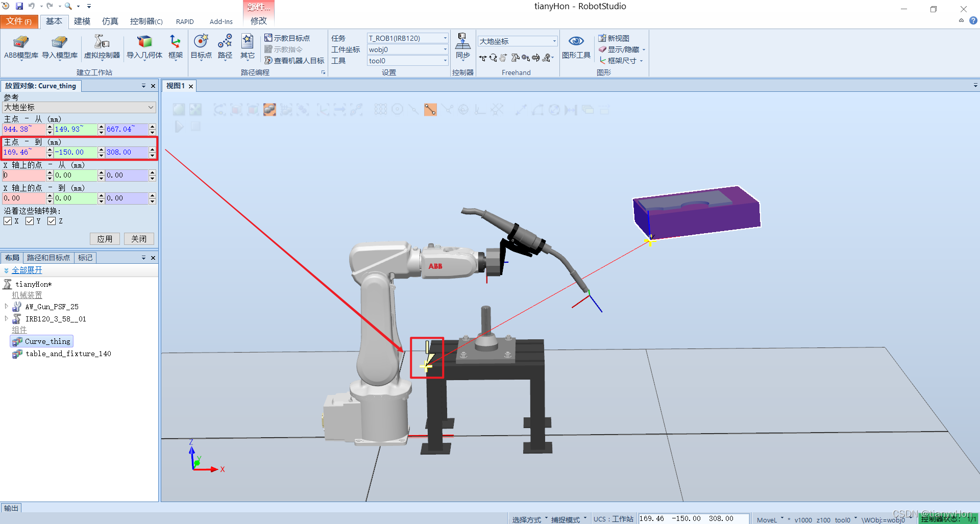The height and width of the screenshot is (524, 980).
Task: Click the 关闭 (Close) button
Action: point(139,239)
